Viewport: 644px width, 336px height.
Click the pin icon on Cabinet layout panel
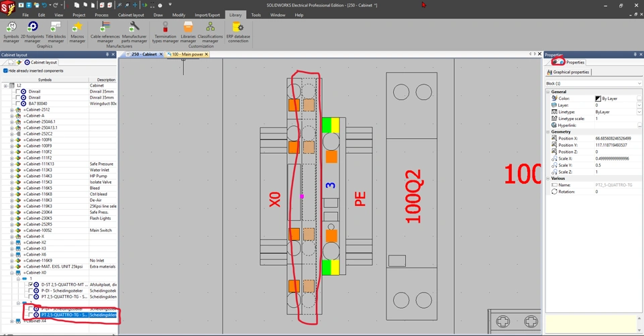click(107, 54)
